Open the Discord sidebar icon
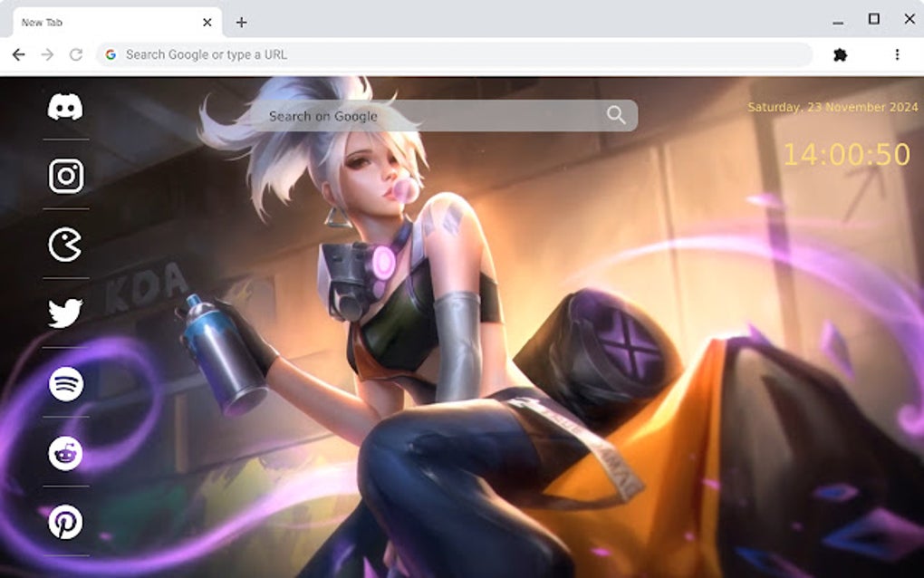924x578 pixels. [x=63, y=107]
